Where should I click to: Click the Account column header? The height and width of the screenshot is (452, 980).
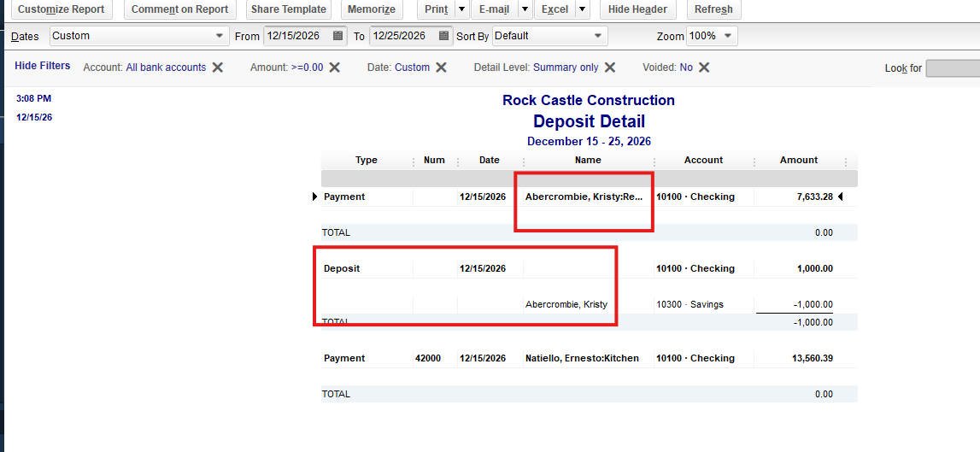click(x=703, y=160)
